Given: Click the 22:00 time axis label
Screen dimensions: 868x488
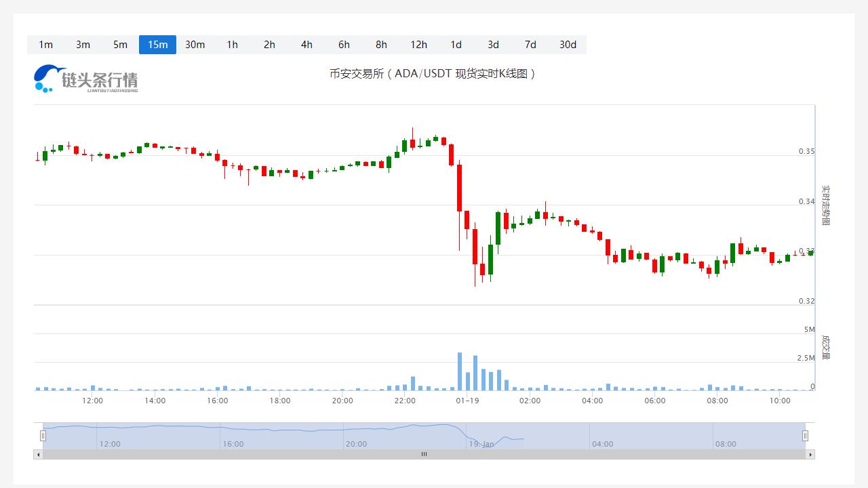Looking at the screenshot, I should pos(405,401).
